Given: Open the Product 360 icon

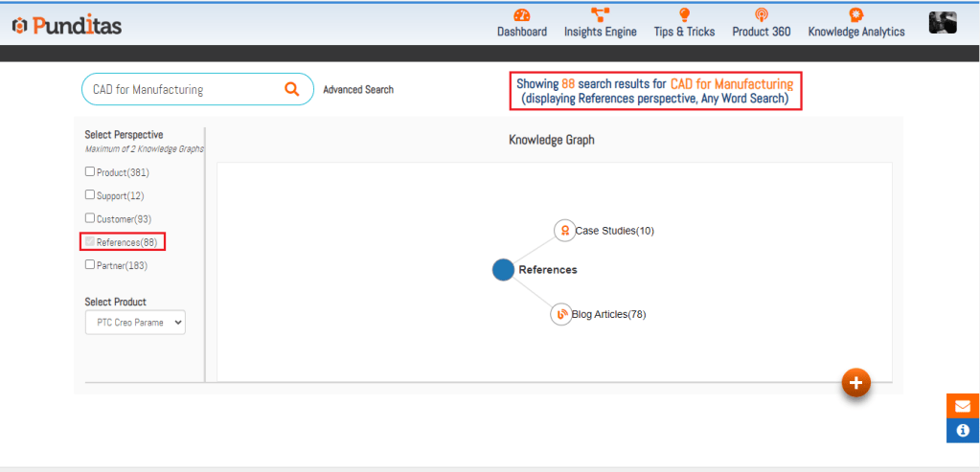Looking at the screenshot, I should pos(761,15).
